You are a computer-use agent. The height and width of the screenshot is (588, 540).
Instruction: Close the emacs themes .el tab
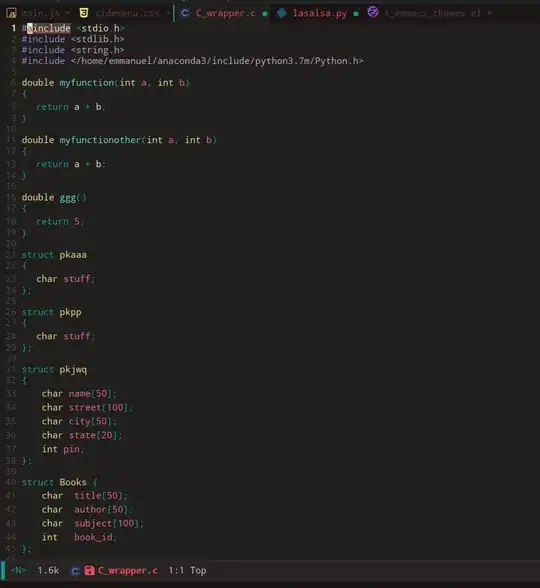tap(489, 13)
